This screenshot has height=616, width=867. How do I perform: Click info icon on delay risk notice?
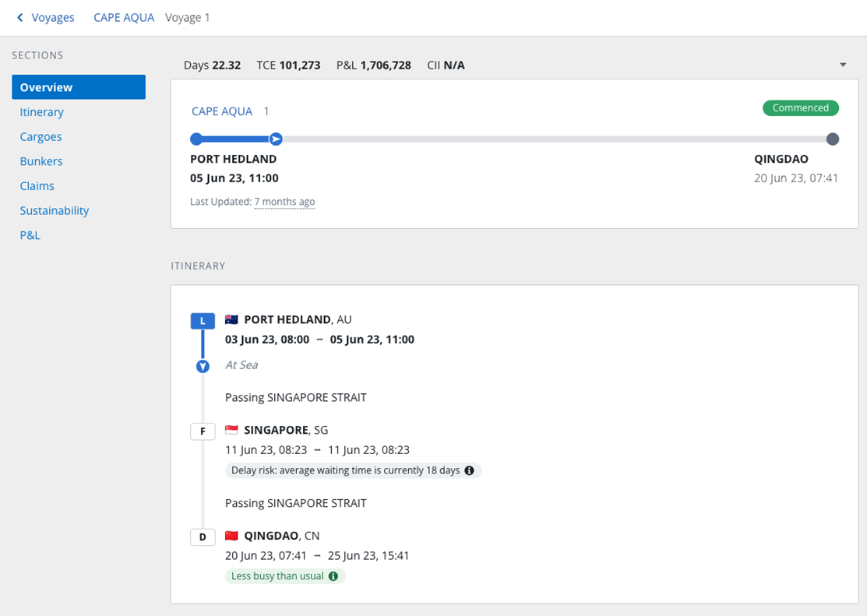point(469,470)
